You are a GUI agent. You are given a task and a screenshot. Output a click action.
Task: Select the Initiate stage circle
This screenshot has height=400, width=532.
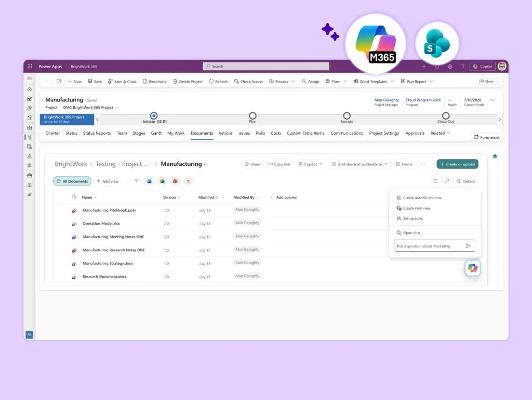click(x=154, y=116)
